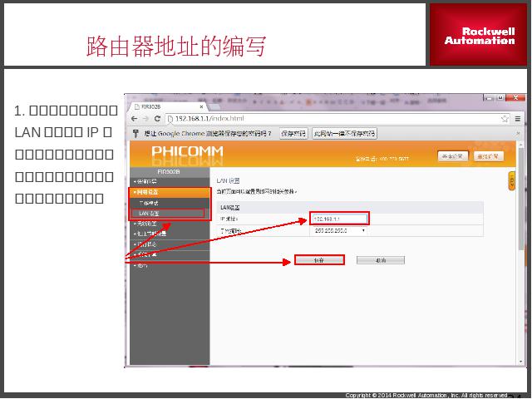Bookmark this page with the star icon
Screen dimensions: 532x399
coord(505,119)
